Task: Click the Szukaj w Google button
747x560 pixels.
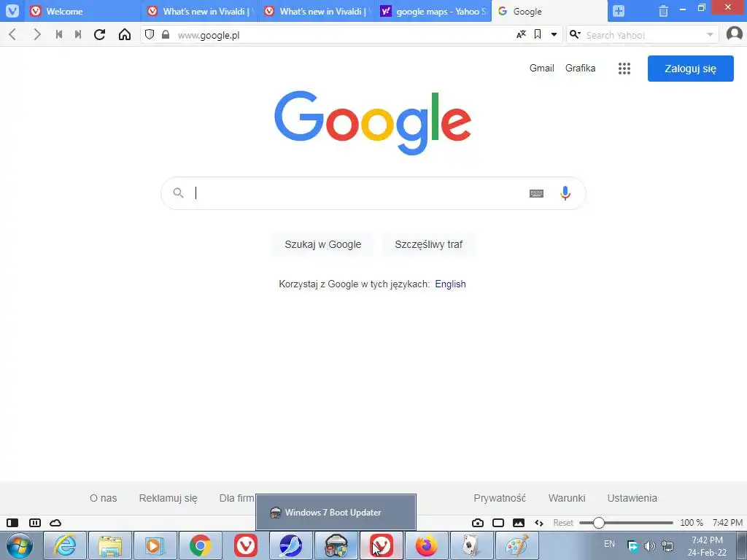Action: point(323,244)
